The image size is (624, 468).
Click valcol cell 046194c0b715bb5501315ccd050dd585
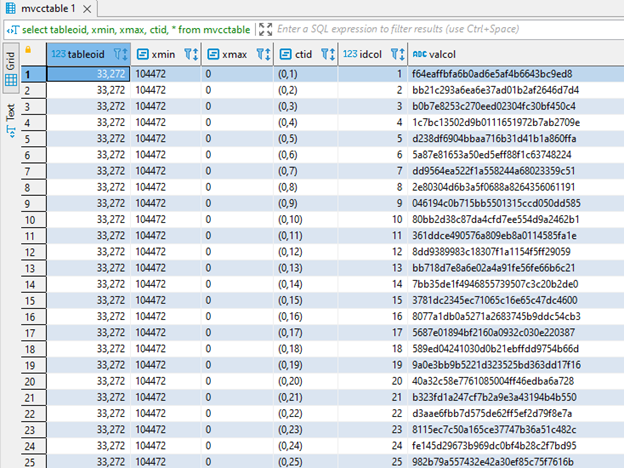tap(516, 203)
